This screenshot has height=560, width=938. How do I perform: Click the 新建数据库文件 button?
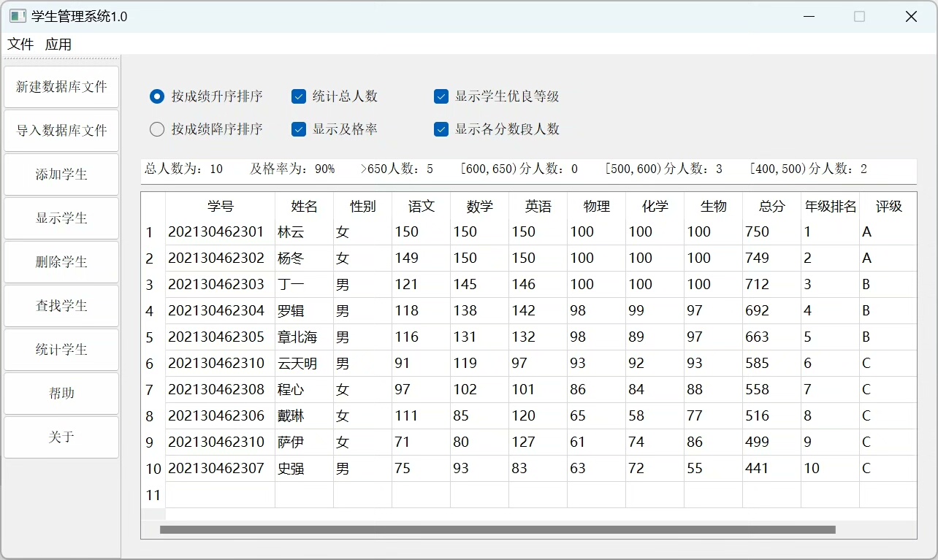[x=61, y=87]
